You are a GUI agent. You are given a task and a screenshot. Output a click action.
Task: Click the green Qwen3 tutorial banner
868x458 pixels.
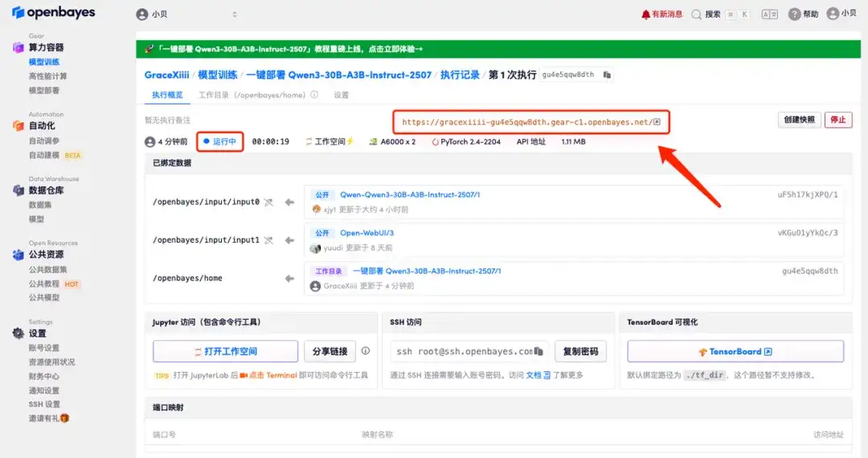498,49
